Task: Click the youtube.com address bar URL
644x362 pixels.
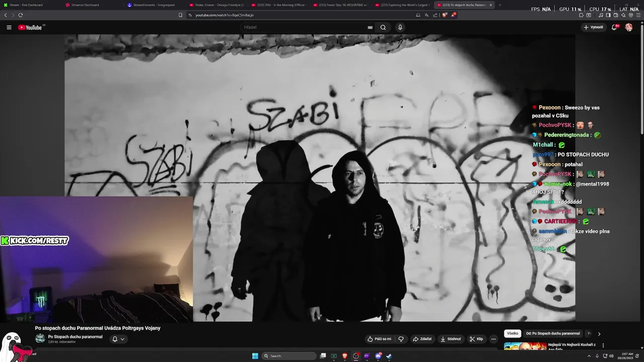Action: pos(224,15)
